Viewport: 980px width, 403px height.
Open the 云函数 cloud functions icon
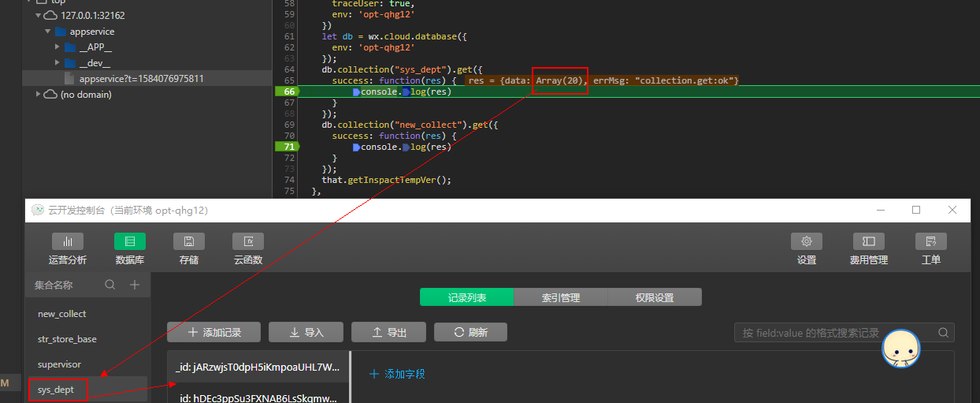[x=248, y=241]
